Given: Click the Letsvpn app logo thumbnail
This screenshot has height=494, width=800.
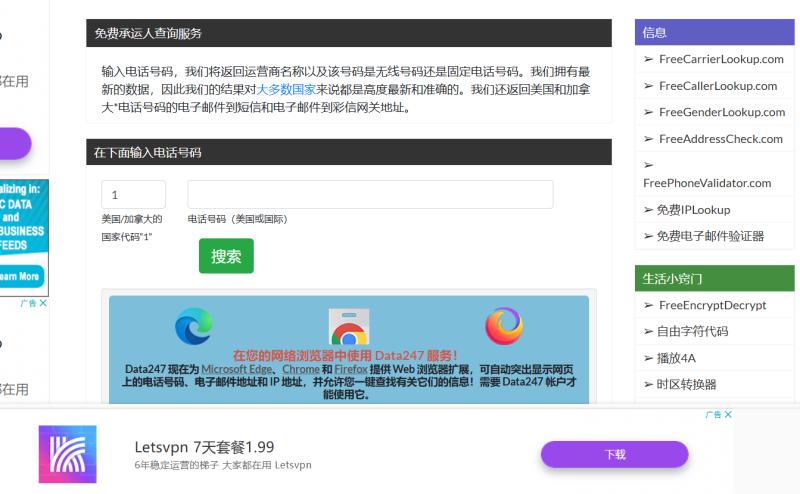Looking at the screenshot, I should tap(67, 454).
